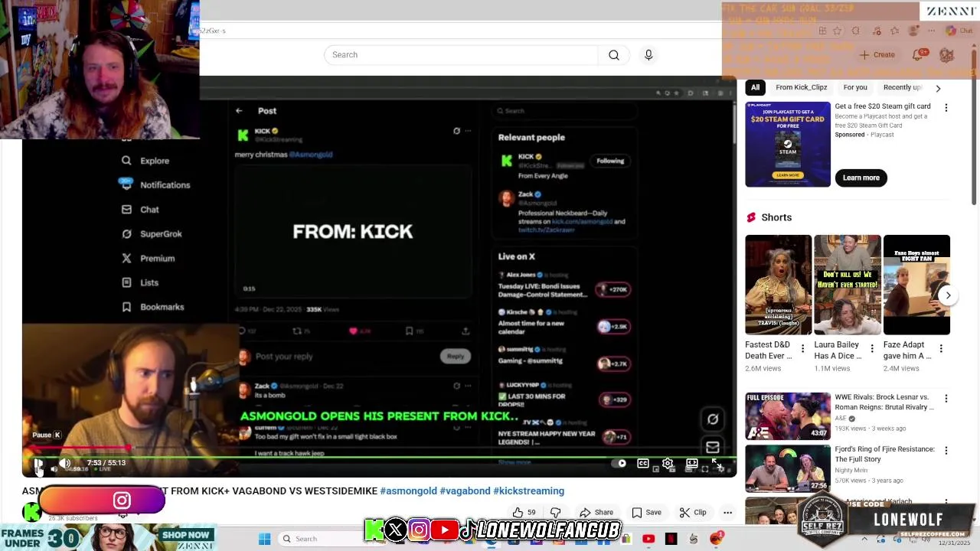Open Netflix app in Windows taskbar
Image resolution: width=980 pixels, height=551 pixels.
pyautogui.click(x=671, y=539)
